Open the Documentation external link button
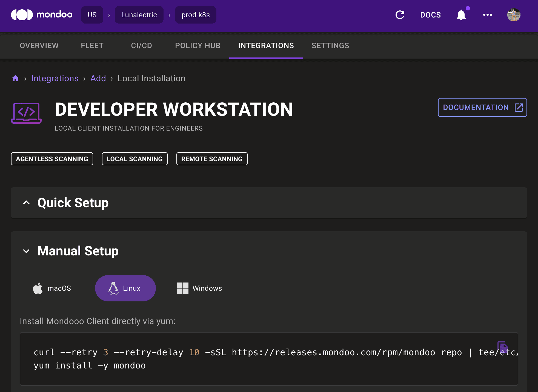 482,107
